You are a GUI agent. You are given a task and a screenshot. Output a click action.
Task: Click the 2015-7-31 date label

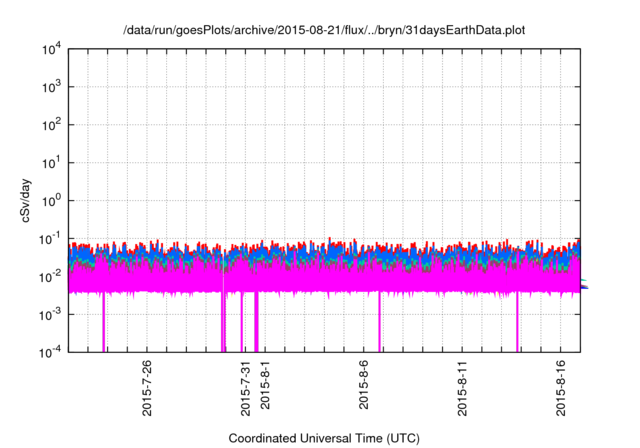tap(245, 388)
